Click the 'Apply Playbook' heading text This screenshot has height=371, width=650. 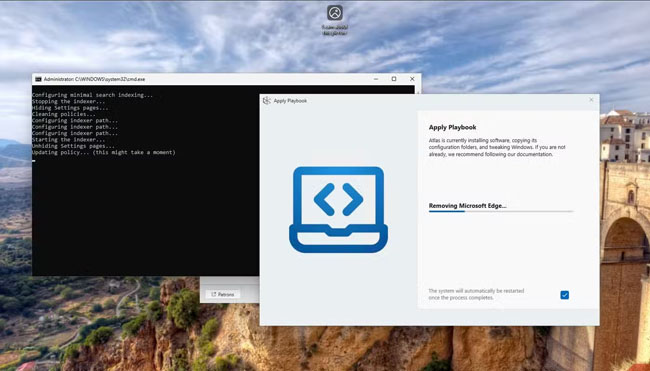[452, 127]
